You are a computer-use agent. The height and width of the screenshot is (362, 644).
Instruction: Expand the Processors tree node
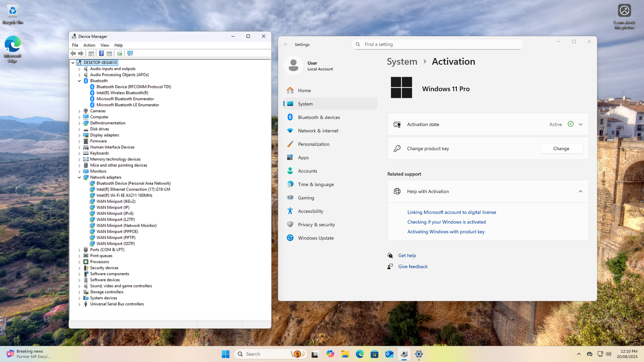79,262
